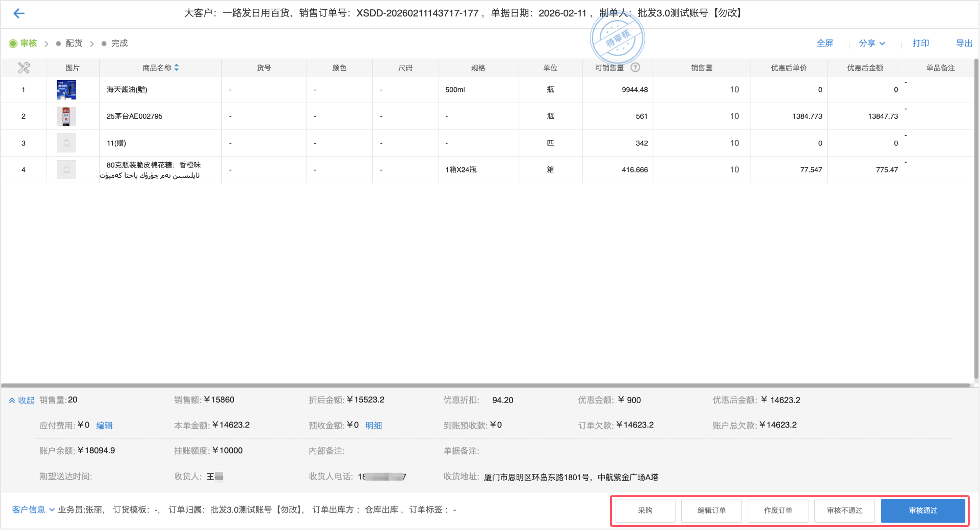Click the 海天酱油 product thumbnail

click(66, 89)
